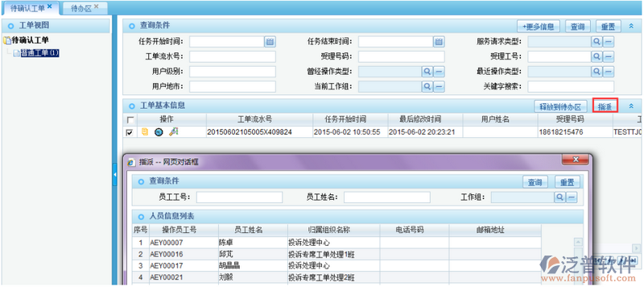This screenshot has height=291, width=644.
Task: Click the magnifier-key icon in the 操作 column
Action: pyautogui.click(x=173, y=131)
